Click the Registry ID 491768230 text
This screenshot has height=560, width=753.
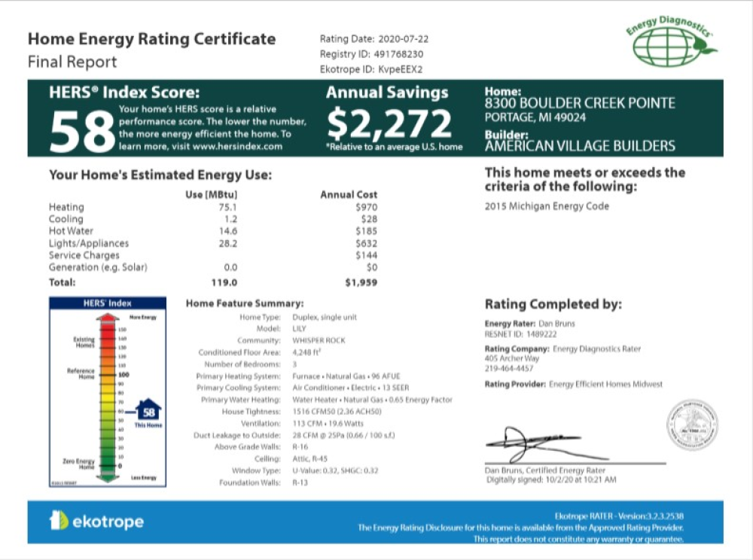[371, 54]
